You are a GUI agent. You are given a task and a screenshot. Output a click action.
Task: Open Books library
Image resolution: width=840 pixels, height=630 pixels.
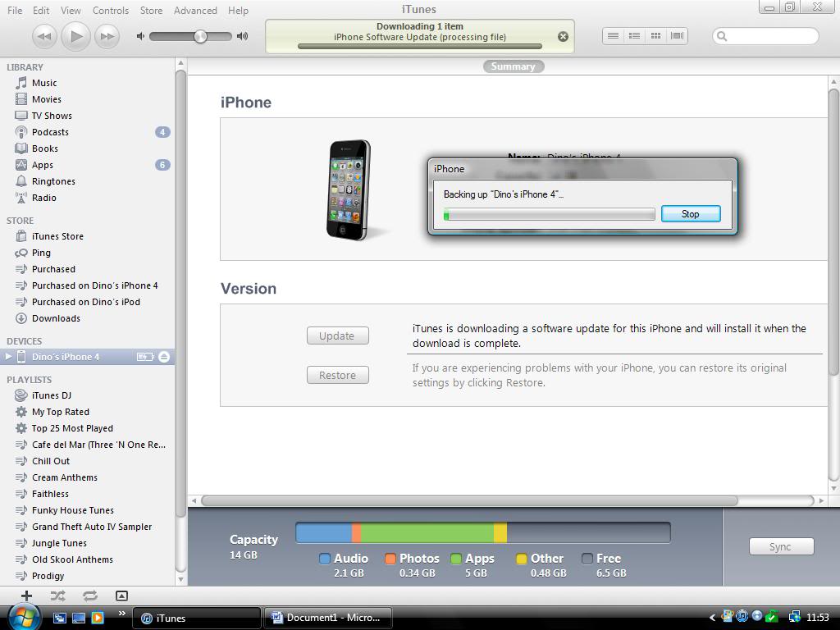pos(44,148)
